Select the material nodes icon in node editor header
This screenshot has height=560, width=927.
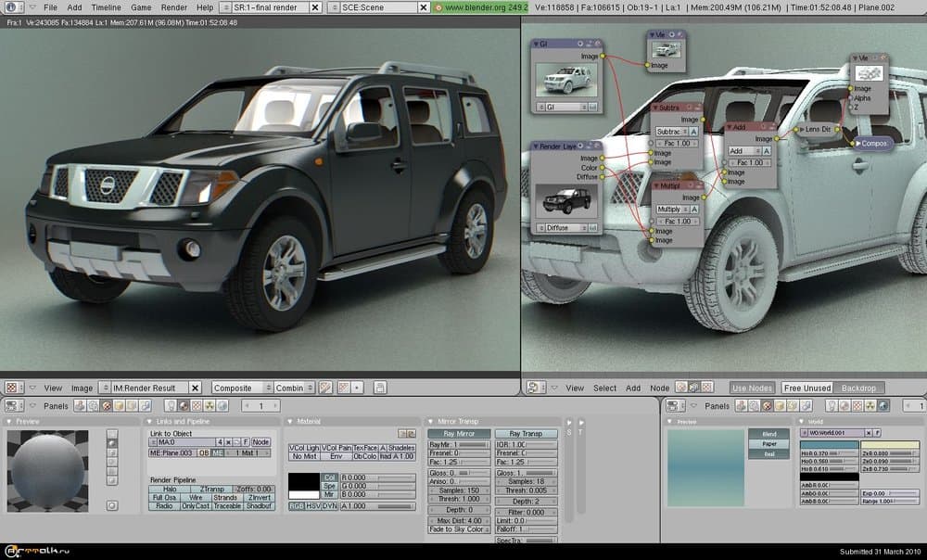(679, 388)
